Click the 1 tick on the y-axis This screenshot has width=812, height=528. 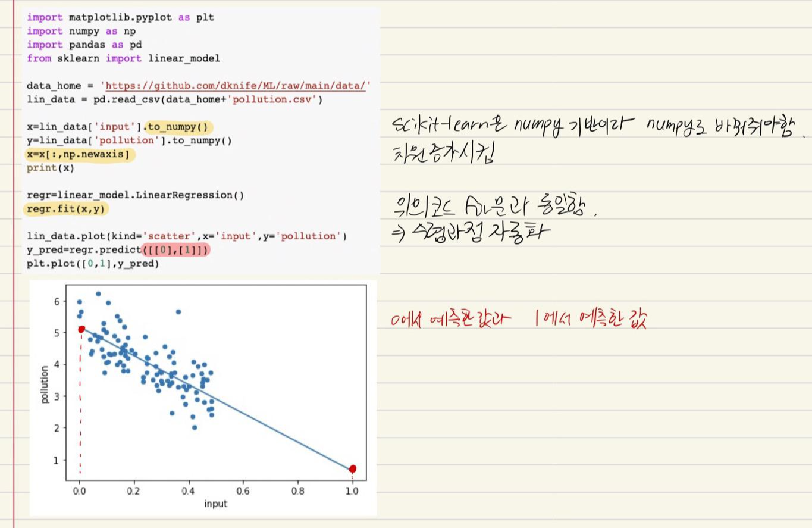(x=57, y=460)
